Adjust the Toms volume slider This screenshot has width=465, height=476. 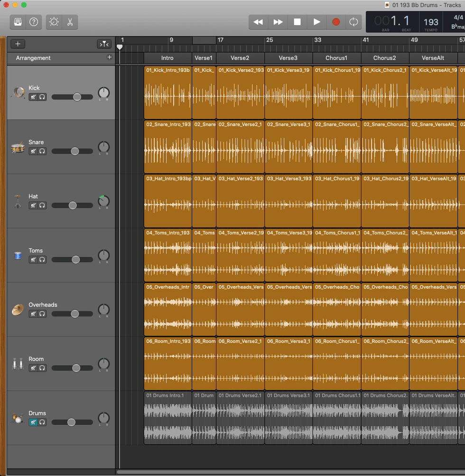(75, 260)
